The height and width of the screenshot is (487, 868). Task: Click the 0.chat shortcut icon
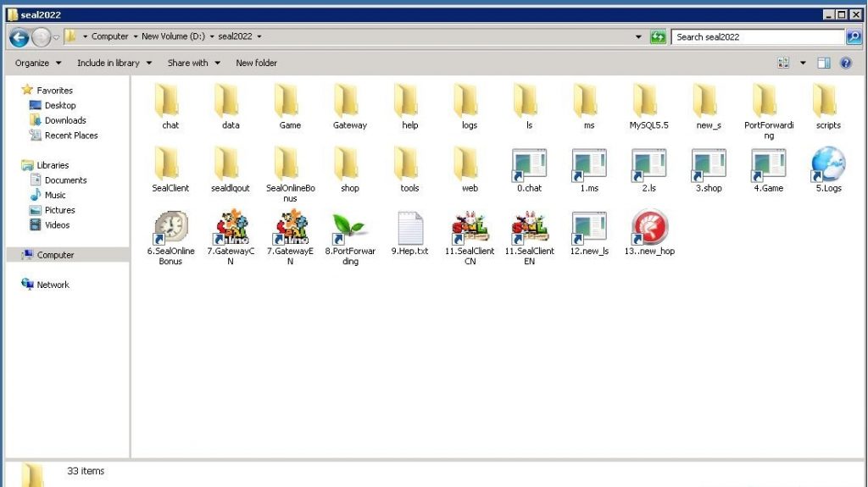pyautogui.click(x=529, y=164)
